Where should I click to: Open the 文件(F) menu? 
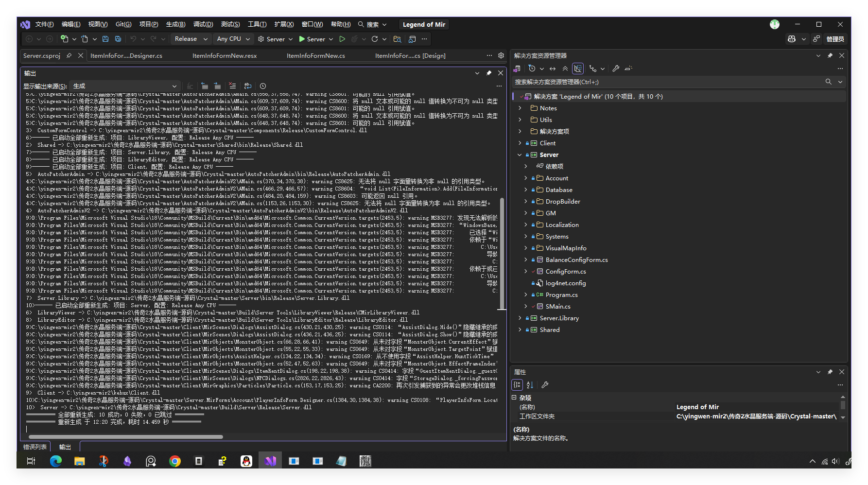[x=44, y=24]
